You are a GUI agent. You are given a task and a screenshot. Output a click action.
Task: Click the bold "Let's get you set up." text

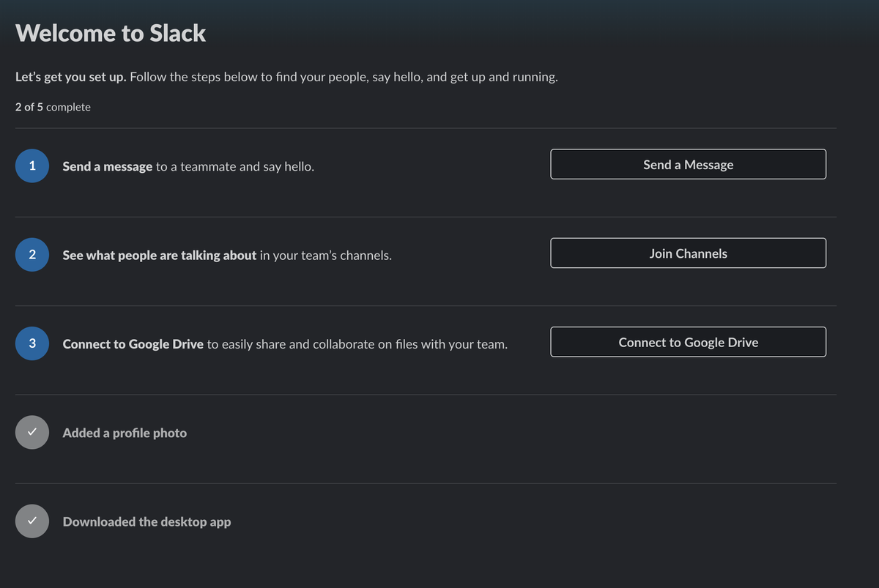(x=70, y=77)
